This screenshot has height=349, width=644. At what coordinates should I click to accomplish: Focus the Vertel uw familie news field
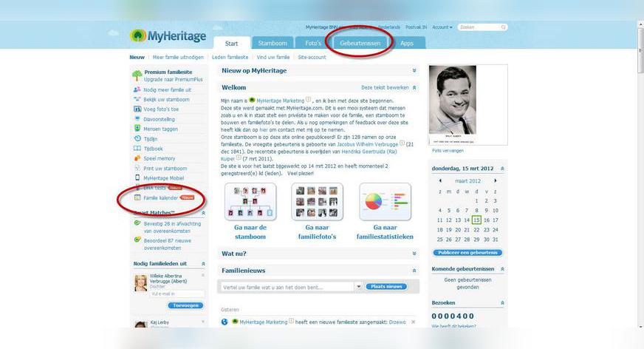click(x=287, y=287)
